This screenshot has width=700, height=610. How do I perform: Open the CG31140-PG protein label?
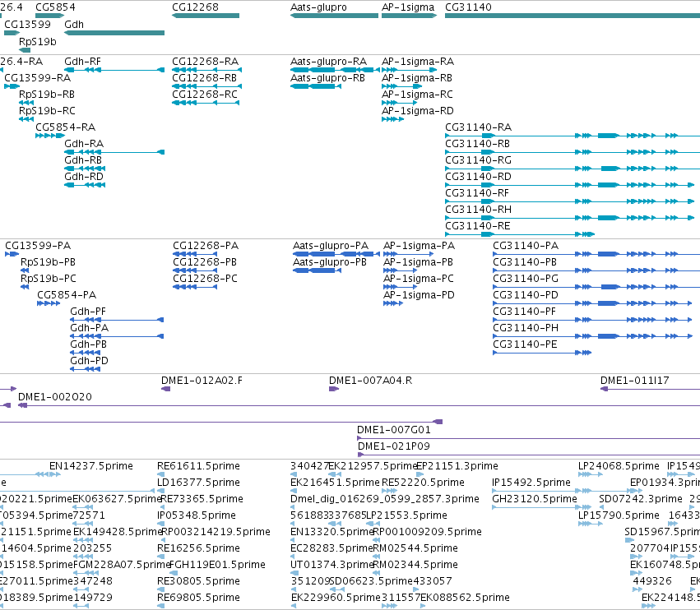click(526, 279)
